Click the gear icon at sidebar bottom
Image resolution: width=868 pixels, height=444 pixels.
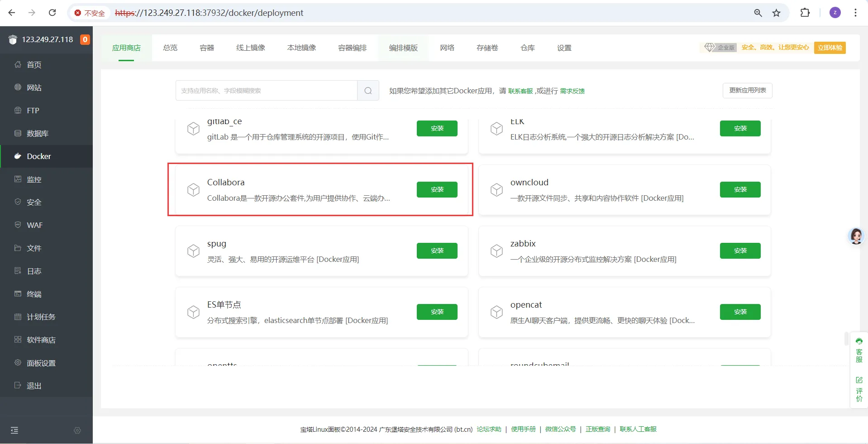77,430
